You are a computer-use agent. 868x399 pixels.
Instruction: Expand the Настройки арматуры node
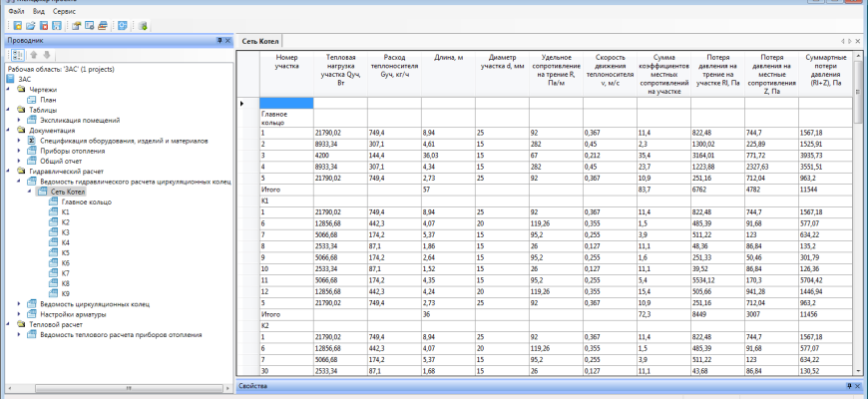pyautogui.click(x=19, y=313)
